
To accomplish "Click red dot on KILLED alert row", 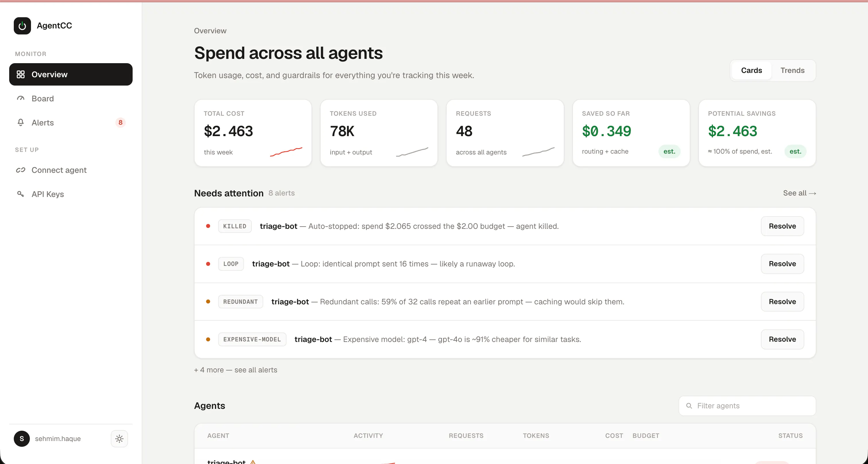I will (208, 226).
